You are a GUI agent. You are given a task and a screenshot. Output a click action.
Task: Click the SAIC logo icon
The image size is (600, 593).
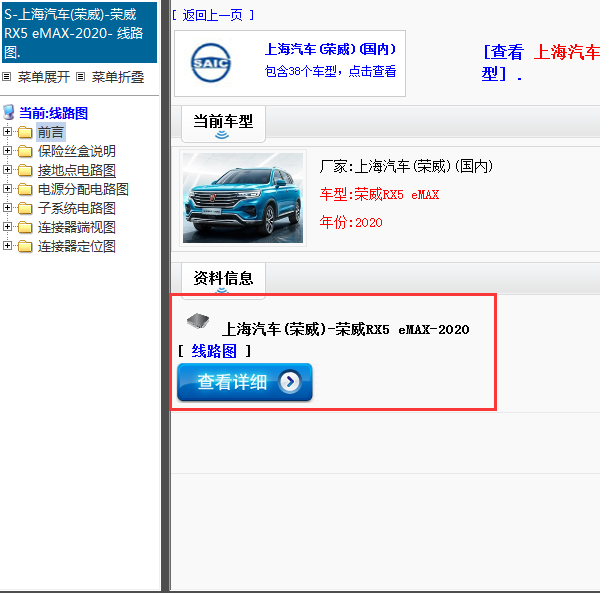click(x=210, y=63)
